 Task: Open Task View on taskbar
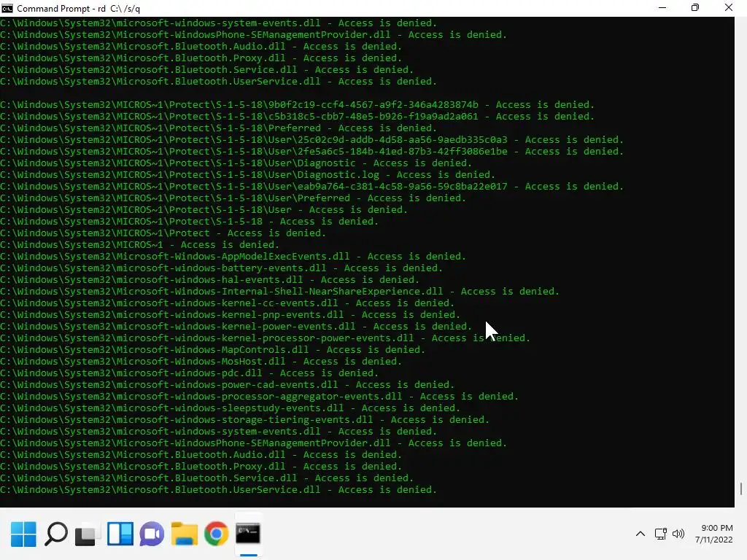click(x=88, y=534)
